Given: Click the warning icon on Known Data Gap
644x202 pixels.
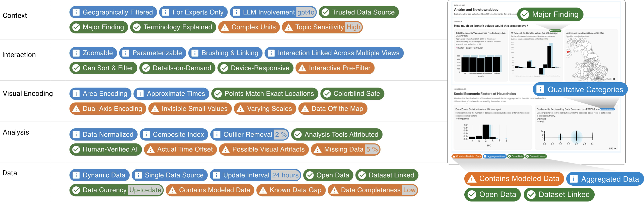Looking at the screenshot, I should pyautogui.click(x=263, y=190).
